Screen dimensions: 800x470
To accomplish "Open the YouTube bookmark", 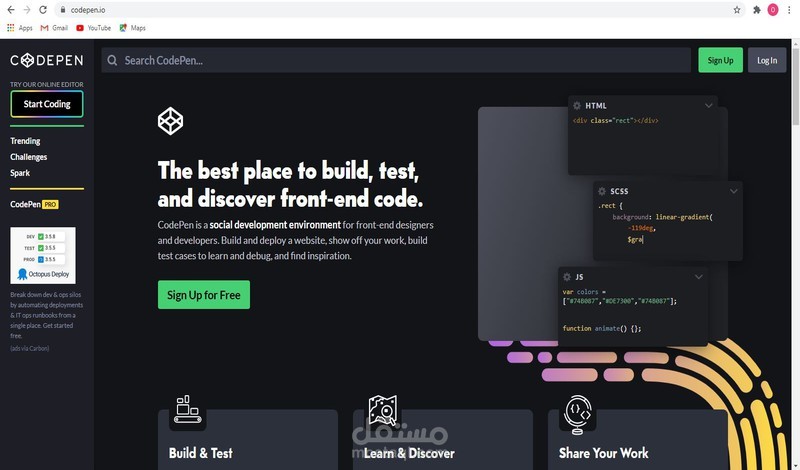I will pyautogui.click(x=93, y=28).
